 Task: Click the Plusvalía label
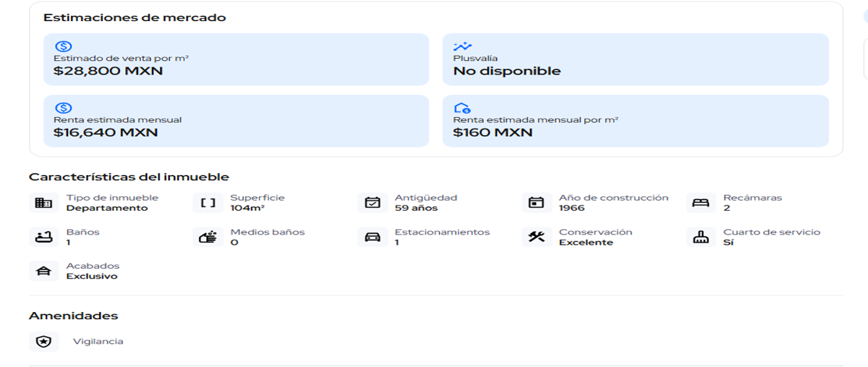coord(475,58)
